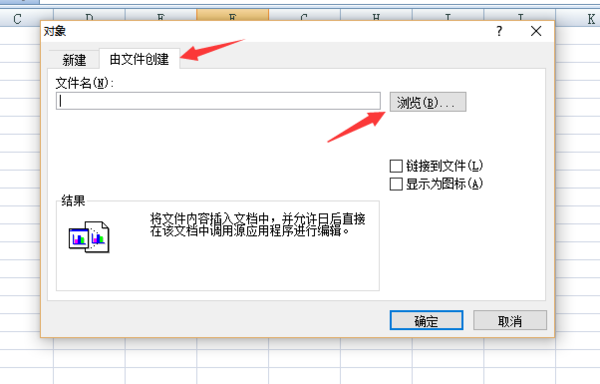
Task: Click the dialog help question mark
Action: coord(499,31)
